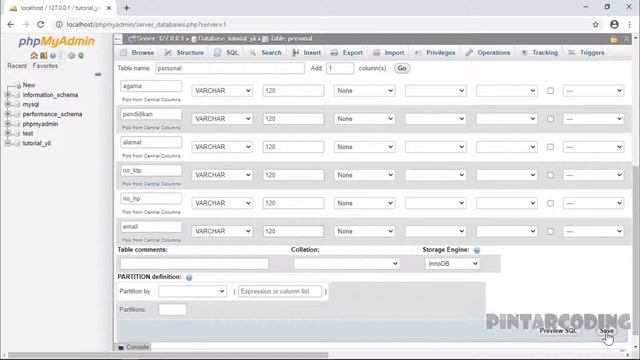Viewport: 640px width, 360px height.
Task: Open the VARCHAR type dropdown for email
Action: pos(222,231)
